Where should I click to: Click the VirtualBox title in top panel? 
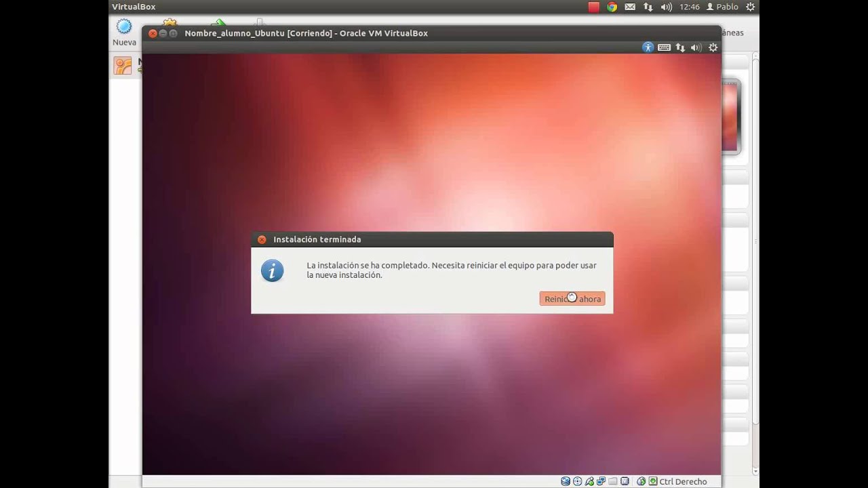[x=134, y=7]
